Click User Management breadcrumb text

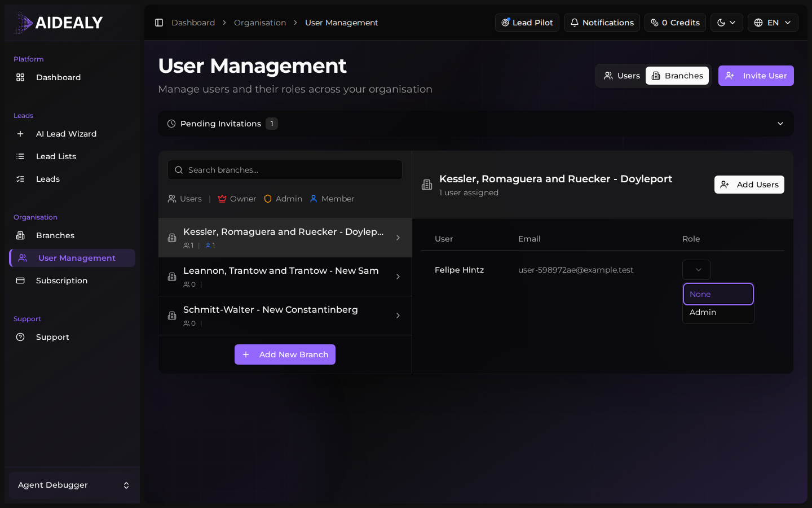[341, 23]
